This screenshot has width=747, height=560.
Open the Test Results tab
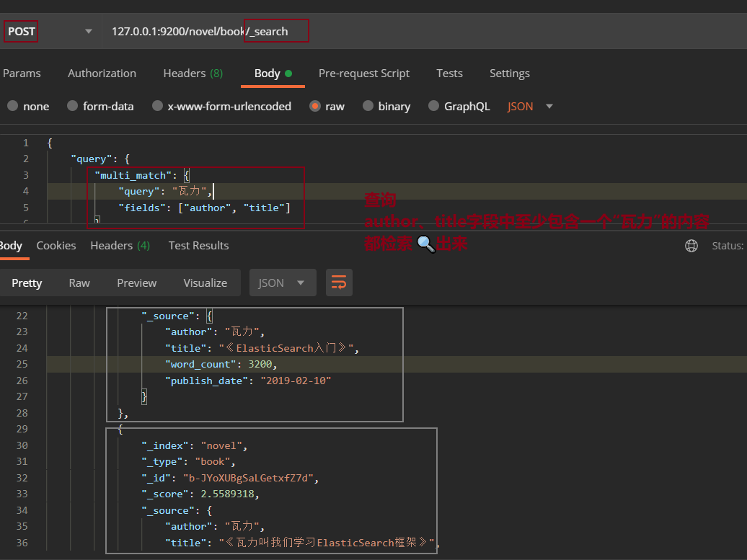199,246
